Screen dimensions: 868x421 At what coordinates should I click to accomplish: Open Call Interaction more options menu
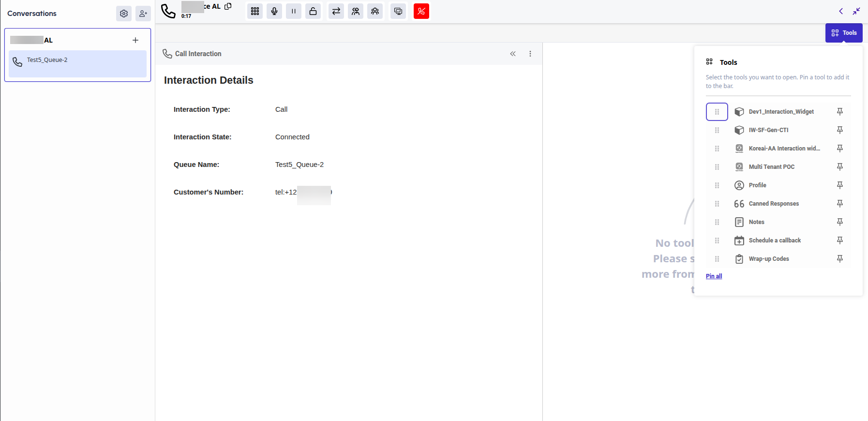(x=530, y=54)
